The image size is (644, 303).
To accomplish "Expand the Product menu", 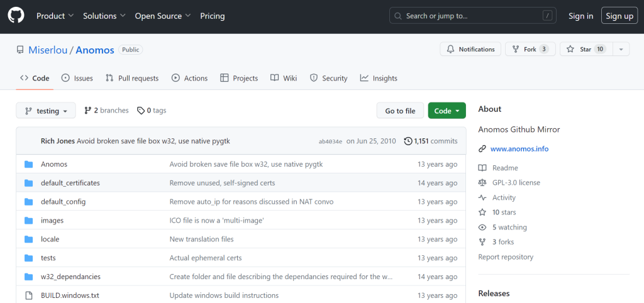I will [55, 16].
